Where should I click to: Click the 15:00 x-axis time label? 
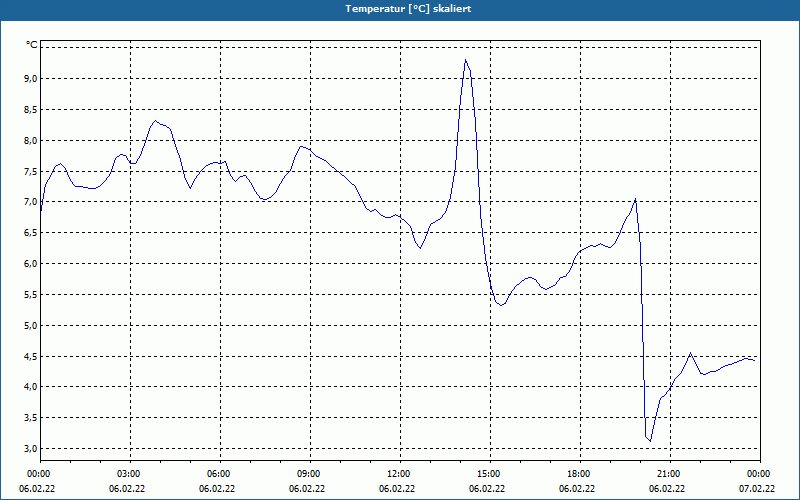pos(487,474)
